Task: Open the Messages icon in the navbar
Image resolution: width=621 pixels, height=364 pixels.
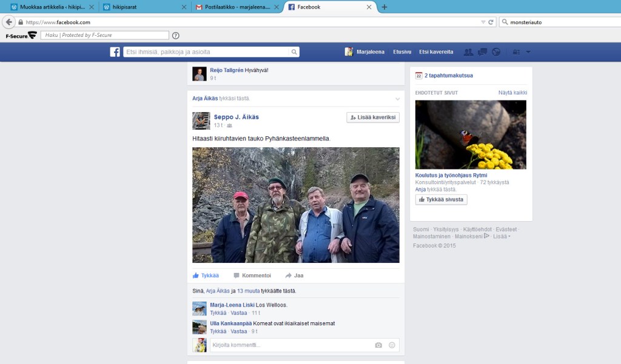Action: (x=482, y=51)
